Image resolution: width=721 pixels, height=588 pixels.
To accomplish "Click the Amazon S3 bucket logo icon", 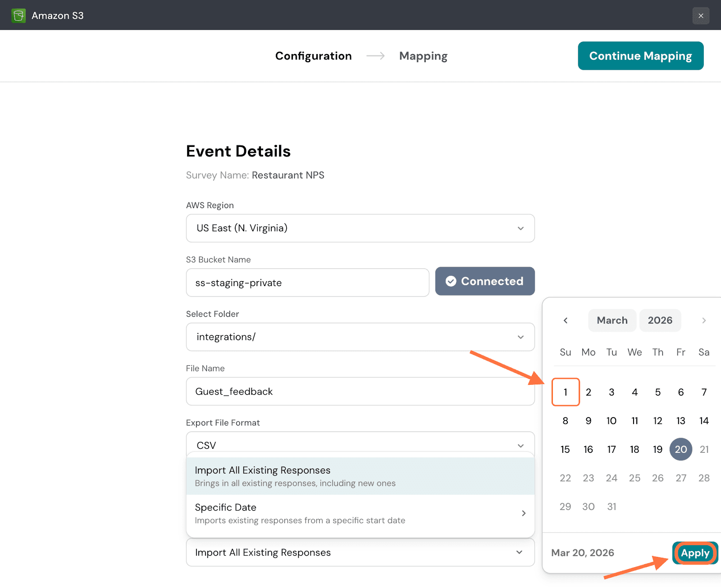I will pos(18,15).
